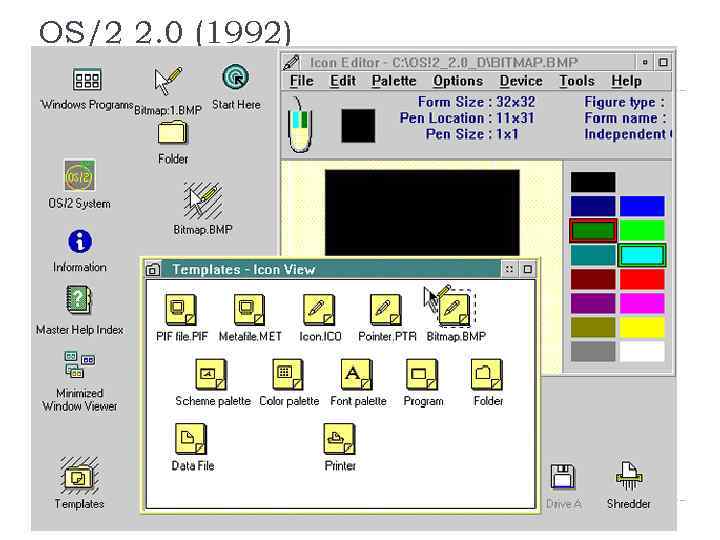Viewport: 720px width, 540px height.
Task: Minimize the Icon Editor window
Action: click(x=645, y=62)
